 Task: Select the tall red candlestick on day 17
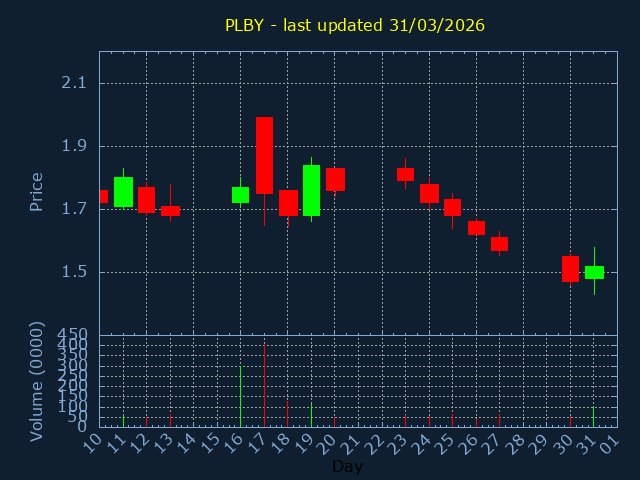pyautogui.click(x=264, y=155)
